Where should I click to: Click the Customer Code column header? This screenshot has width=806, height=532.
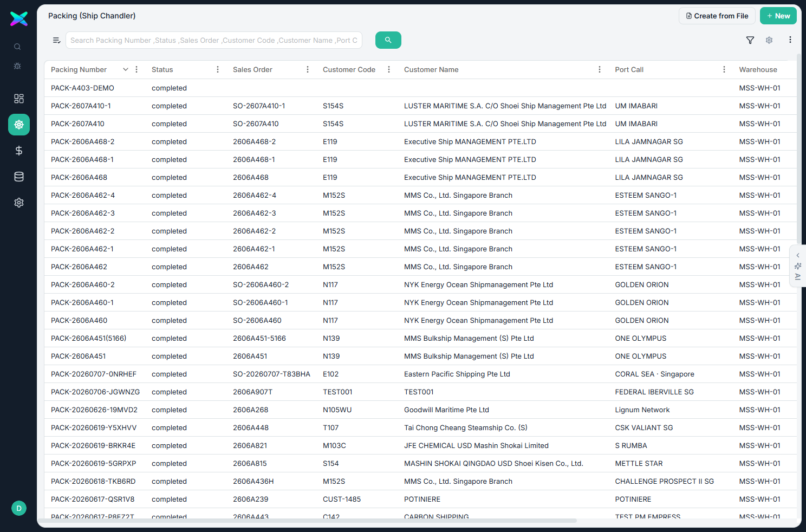pyautogui.click(x=349, y=69)
